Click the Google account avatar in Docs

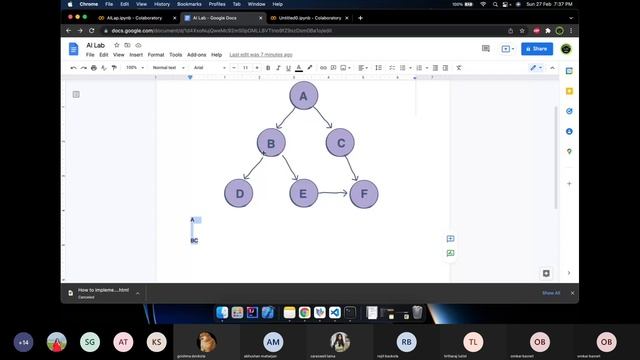coord(566,49)
